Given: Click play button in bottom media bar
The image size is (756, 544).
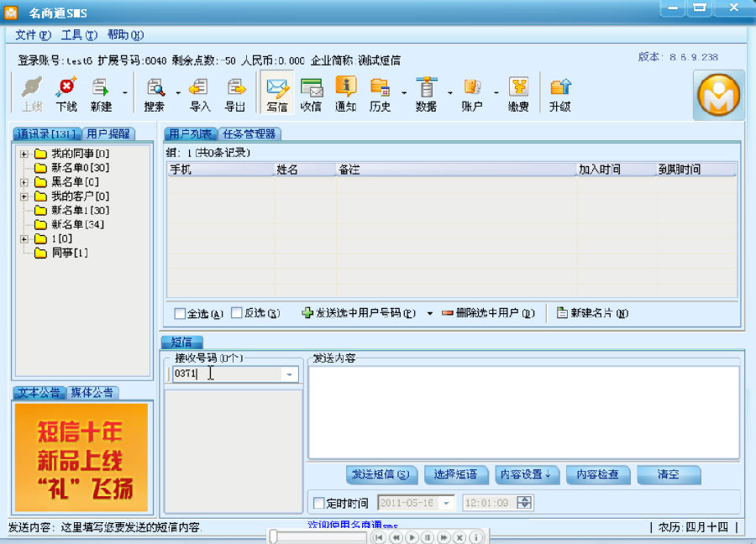Looking at the screenshot, I should (x=412, y=537).
